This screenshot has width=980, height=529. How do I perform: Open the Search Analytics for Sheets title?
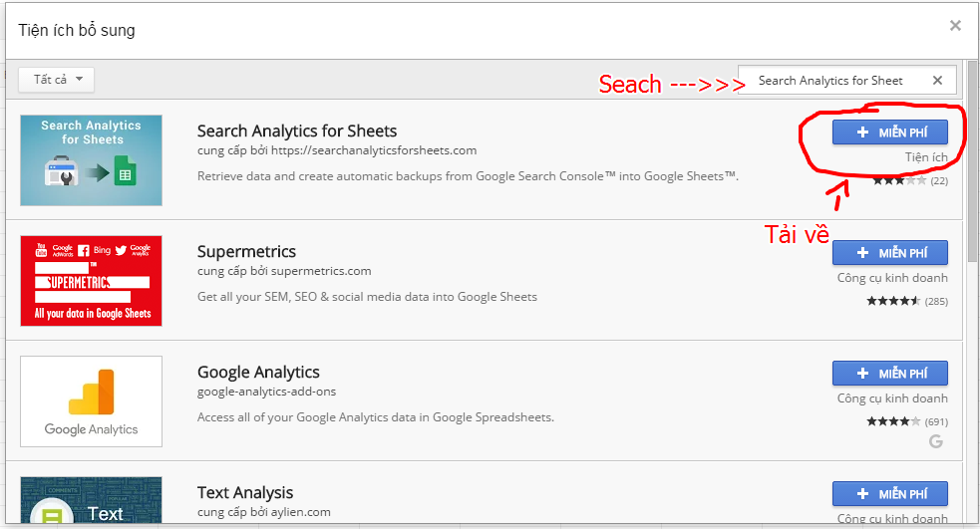297,132
